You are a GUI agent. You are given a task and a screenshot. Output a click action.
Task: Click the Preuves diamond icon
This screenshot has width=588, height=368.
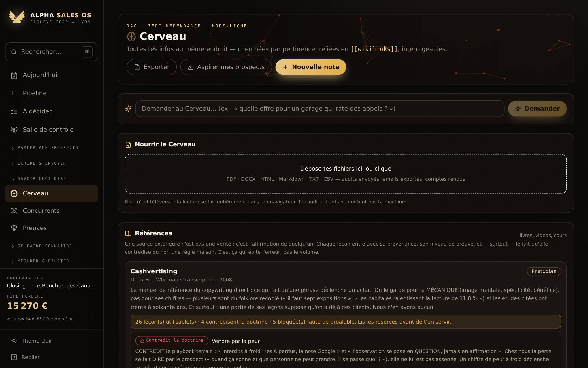14,228
